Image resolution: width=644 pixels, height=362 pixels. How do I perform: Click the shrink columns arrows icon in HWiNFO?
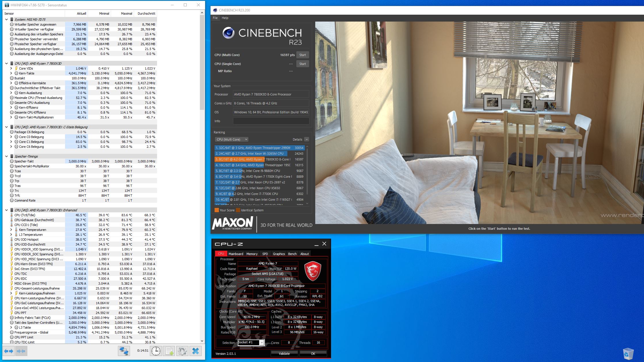coord(21,351)
